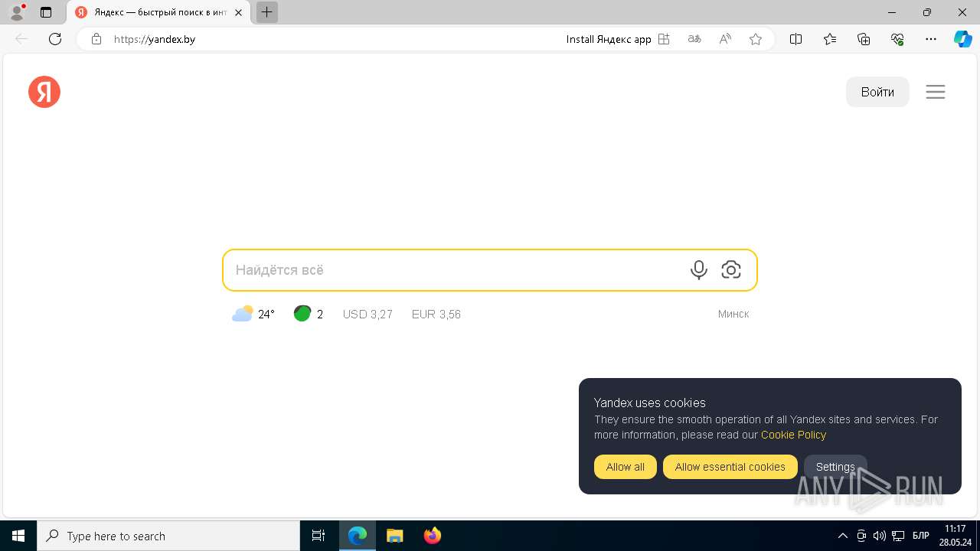Open the weather widget showing 24°
The height and width of the screenshot is (551, 980).
pos(253,314)
